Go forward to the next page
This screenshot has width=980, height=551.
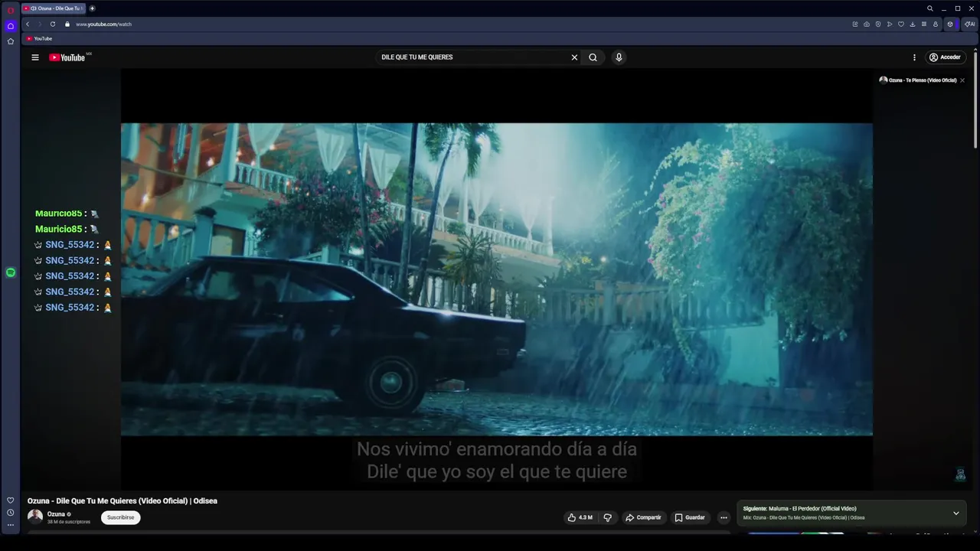[x=40, y=24]
